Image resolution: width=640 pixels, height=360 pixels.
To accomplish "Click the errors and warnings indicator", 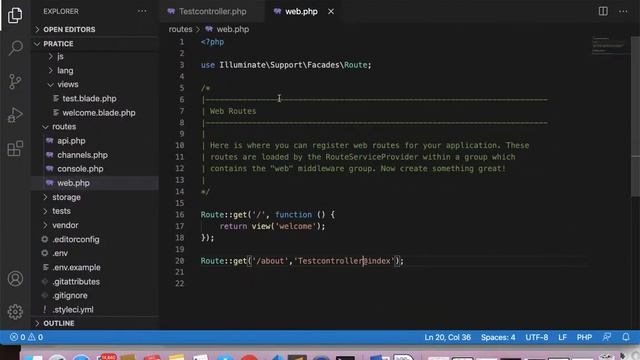I will coord(27,338).
